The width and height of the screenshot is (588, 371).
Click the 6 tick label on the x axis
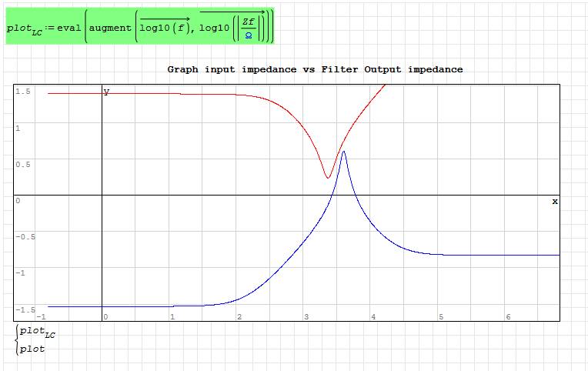pyautogui.click(x=508, y=317)
